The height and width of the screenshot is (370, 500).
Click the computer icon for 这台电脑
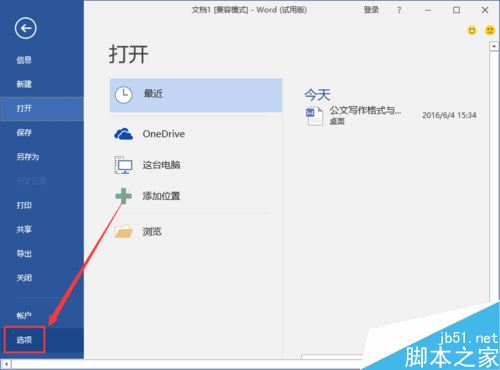pyautogui.click(x=123, y=165)
